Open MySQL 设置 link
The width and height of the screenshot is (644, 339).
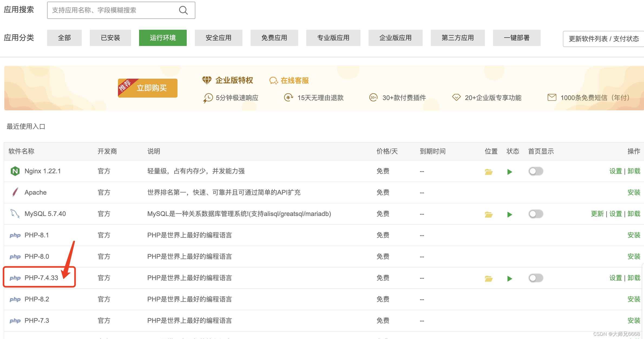click(616, 214)
